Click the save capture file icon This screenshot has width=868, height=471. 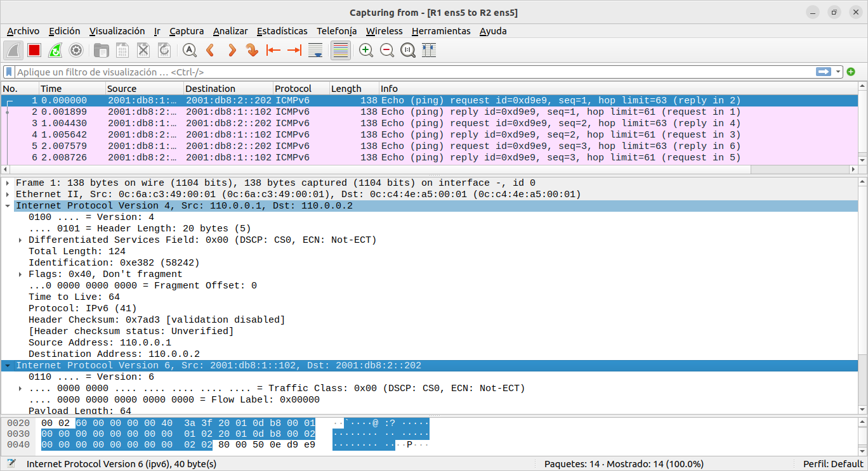pyautogui.click(x=122, y=50)
